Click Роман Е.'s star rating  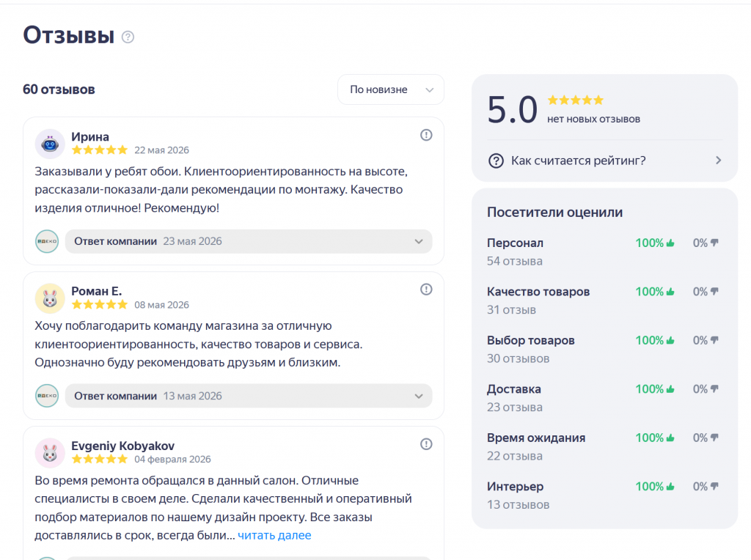pyautogui.click(x=100, y=305)
